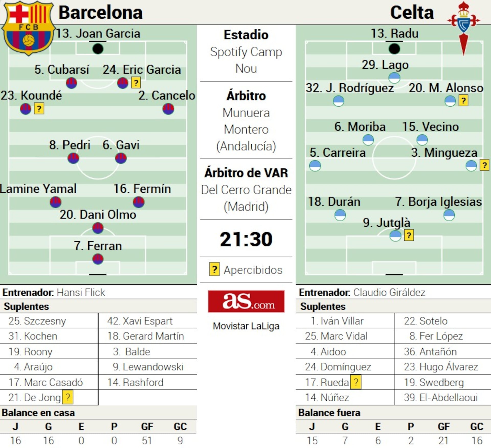Click yellow warning card beside Eric Garcia
This screenshot has width=491, height=448.
pyautogui.click(x=136, y=83)
